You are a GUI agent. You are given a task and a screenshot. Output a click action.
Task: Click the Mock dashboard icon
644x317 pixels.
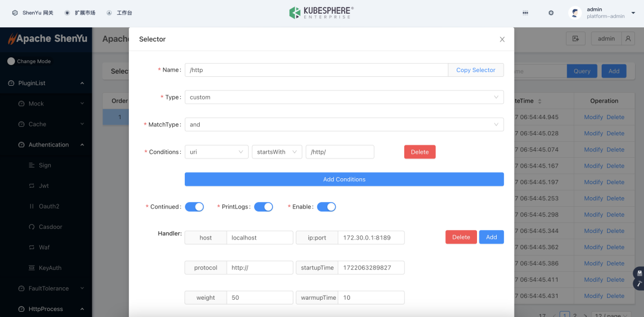(x=21, y=104)
